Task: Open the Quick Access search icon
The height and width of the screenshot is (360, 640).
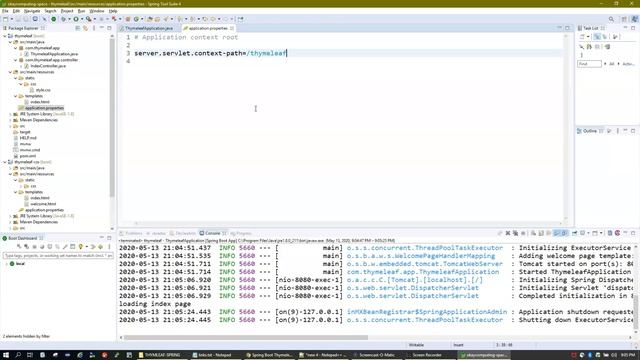Action: point(611,19)
